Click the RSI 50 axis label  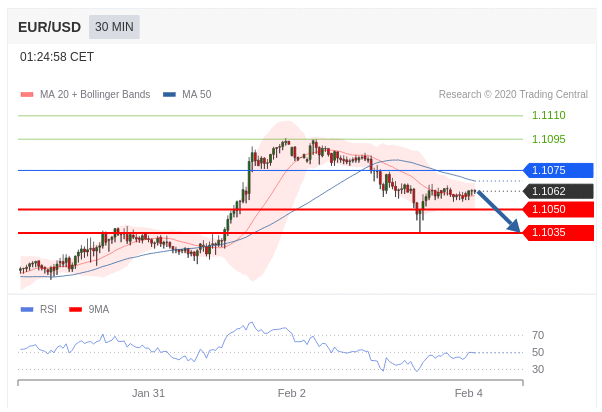pyautogui.click(x=538, y=352)
